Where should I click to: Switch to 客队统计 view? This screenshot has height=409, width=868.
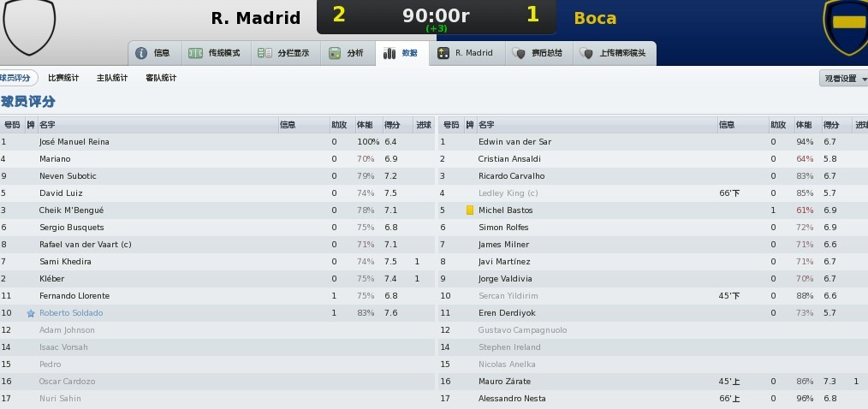pyautogui.click(x=161, y=78)
